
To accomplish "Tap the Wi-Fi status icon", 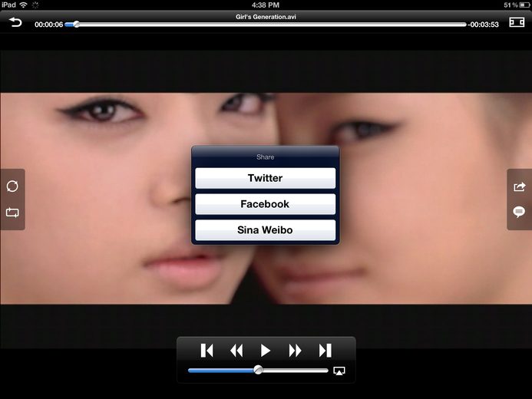I will point(23,5).
